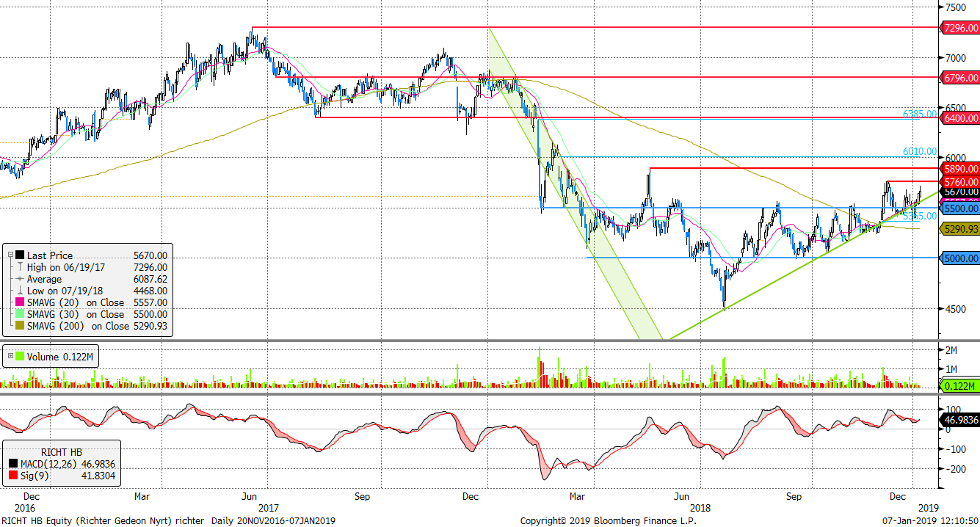Screen dimensions: 980x527
Task: Click the Daily 20NOV2016-07JAN2019 date range
Action: [x=273, y=520]
